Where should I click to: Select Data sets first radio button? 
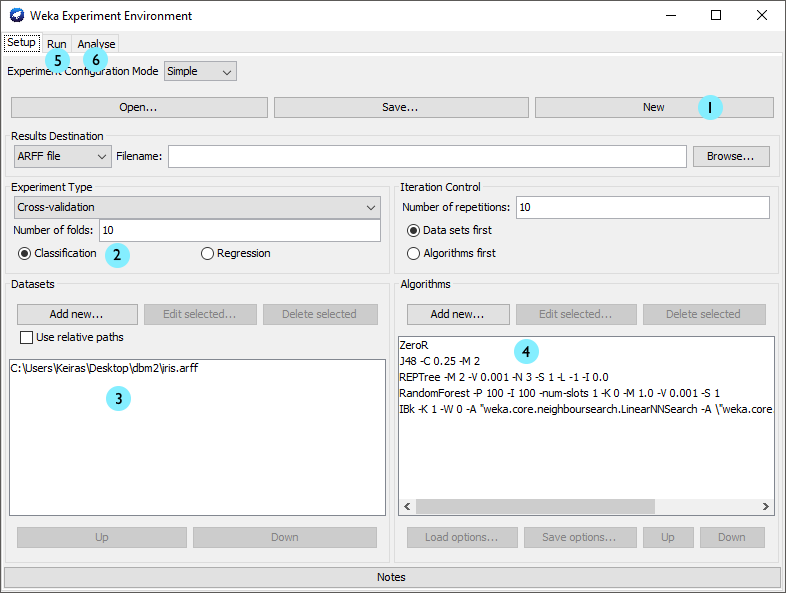point(414,231)
